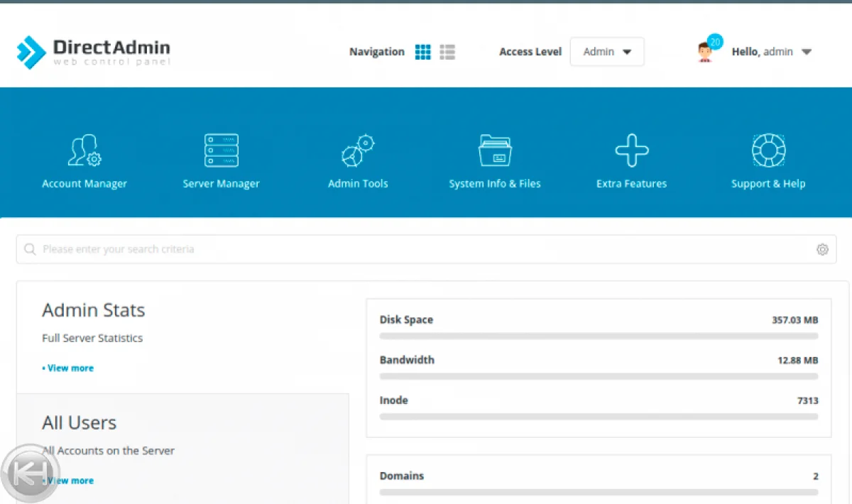Open search settings gear icon
Viewport: 852px width, 504px height.
coord(822,249)
